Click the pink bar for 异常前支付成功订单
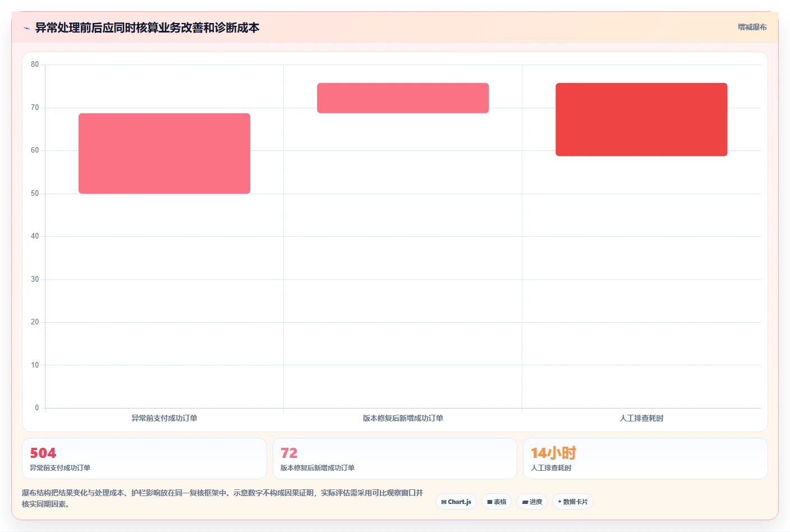This screenshot has height=532, width=790. (164, 153)
